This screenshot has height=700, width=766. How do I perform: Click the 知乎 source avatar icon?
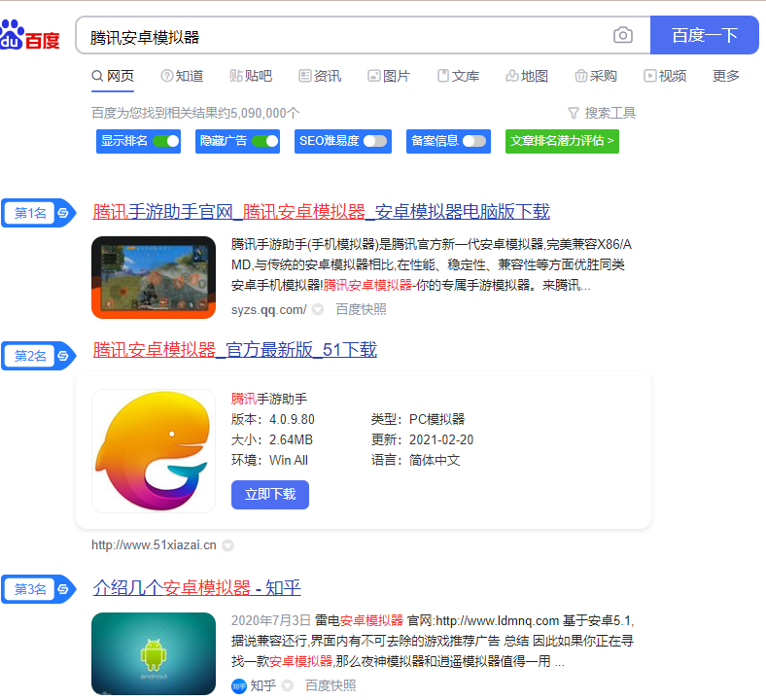(239, 685)
